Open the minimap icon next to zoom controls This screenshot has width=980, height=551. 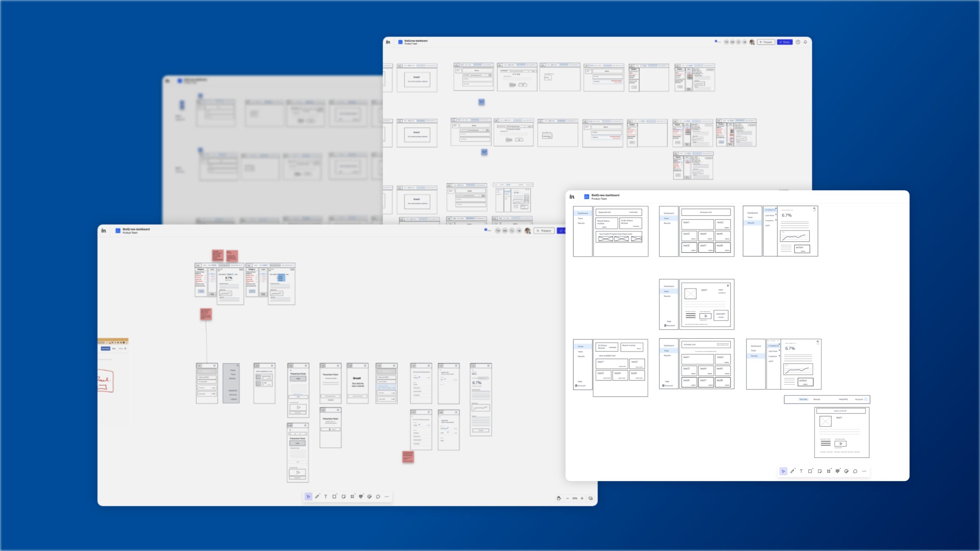pyautogui.click(x=591, y=498)
